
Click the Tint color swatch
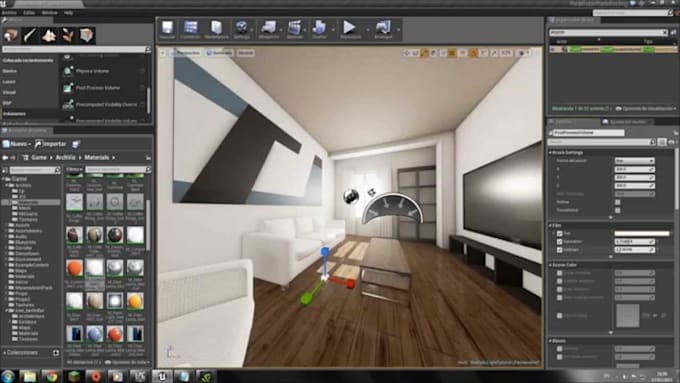pyautogui.click(x=642, y=233)
